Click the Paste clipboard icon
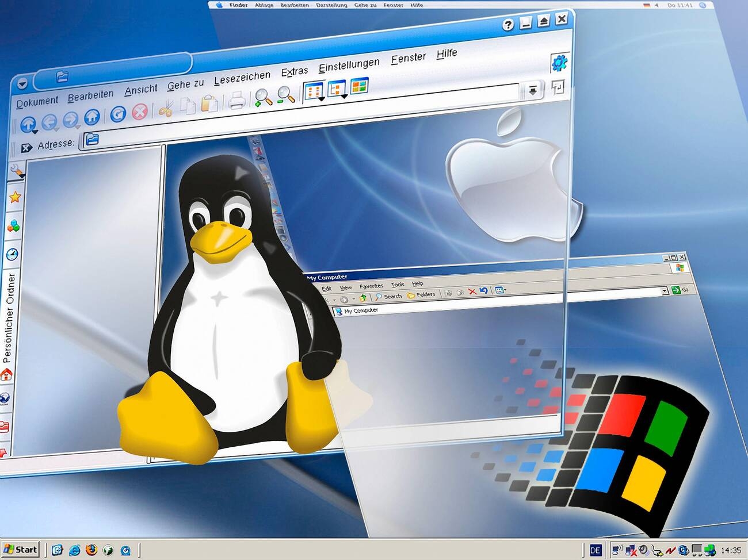Image resolution: width=748 pixels, height=560 pixels. [209, 103]
